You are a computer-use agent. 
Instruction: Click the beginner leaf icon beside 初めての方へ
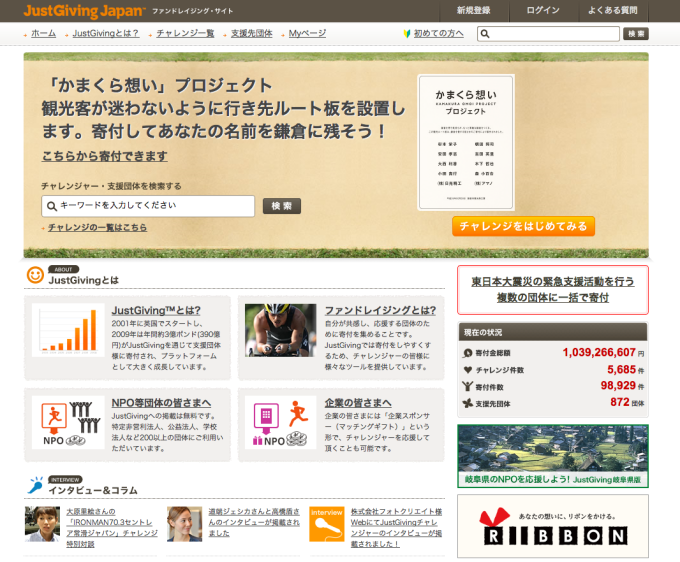coord(407,33)
